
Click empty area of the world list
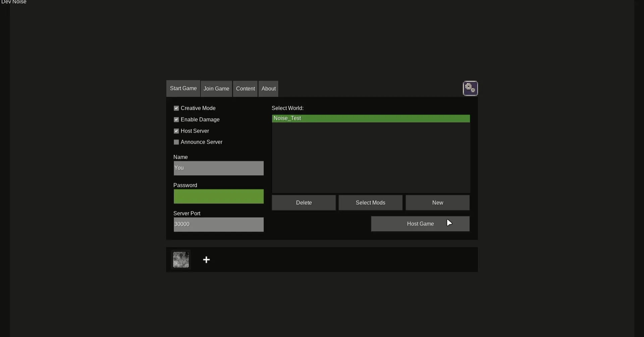click(371, 157)
